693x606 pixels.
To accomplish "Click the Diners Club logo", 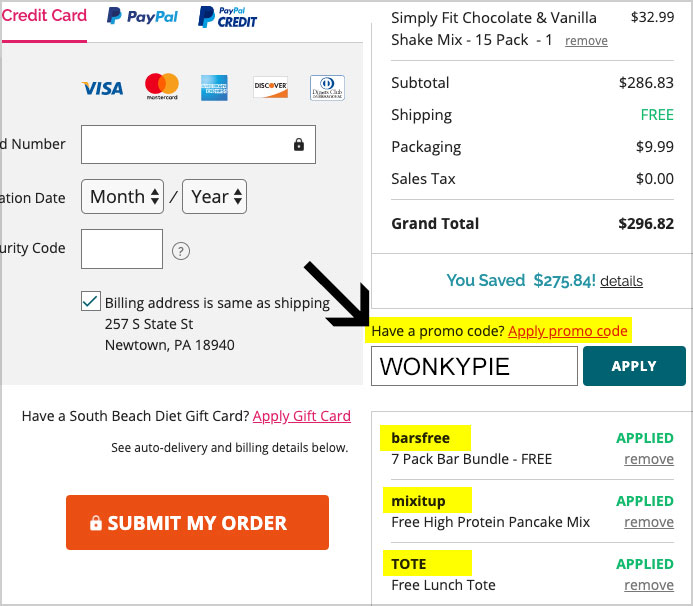I will pos(327,88).
